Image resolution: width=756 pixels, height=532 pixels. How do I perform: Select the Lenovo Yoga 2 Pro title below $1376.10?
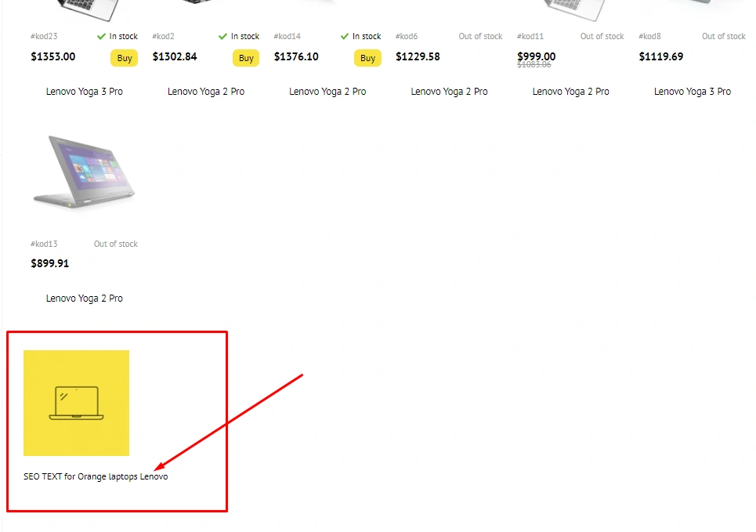pyautogui.click(x=327, y=92)
